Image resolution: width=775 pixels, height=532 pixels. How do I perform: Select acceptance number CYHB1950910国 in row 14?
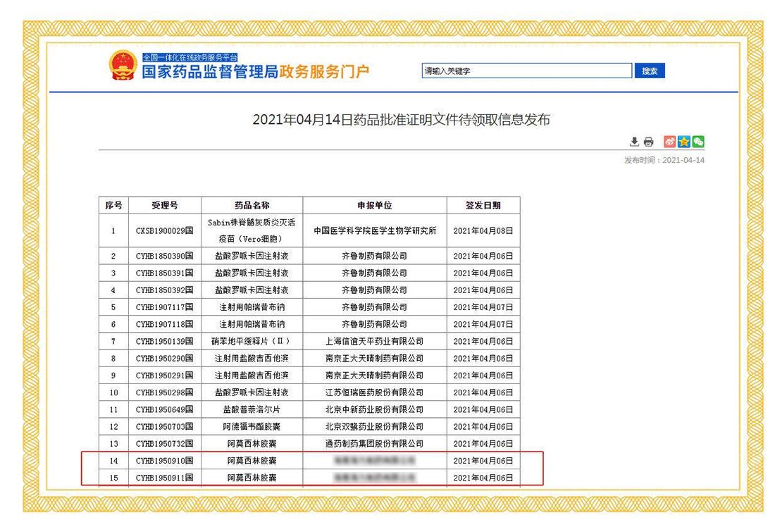[165, 461]
